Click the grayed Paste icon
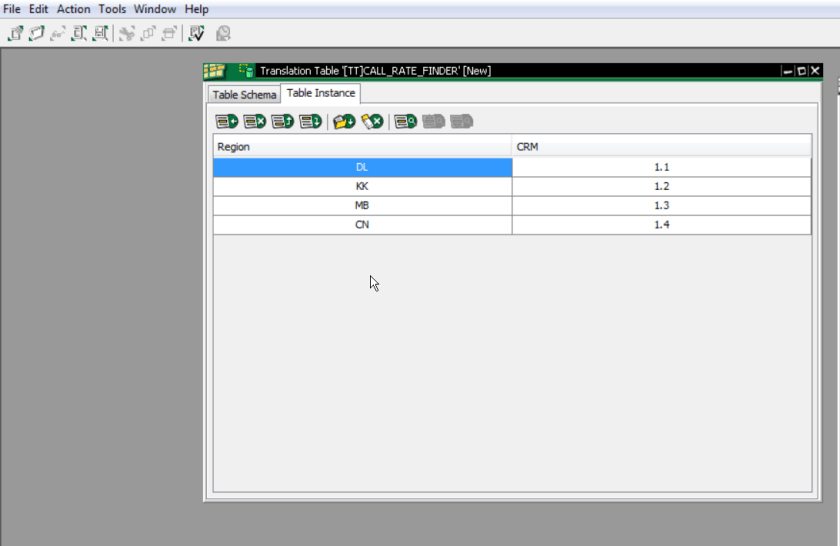This screenshot has height=546, width=840. pos(169,34)
